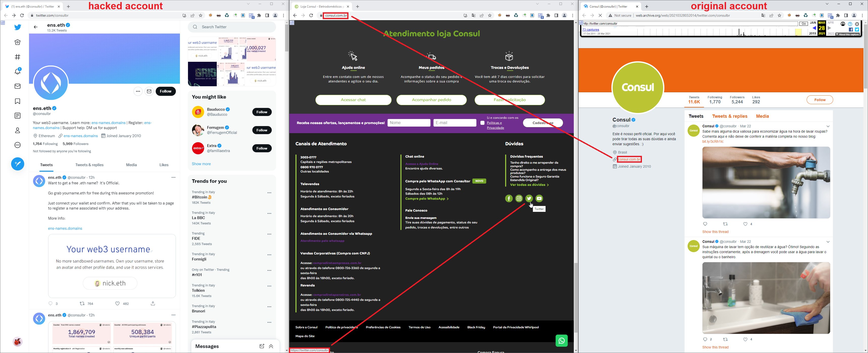Follow Bauducco in You might like
Screen dimensions: 868x353
262,112
